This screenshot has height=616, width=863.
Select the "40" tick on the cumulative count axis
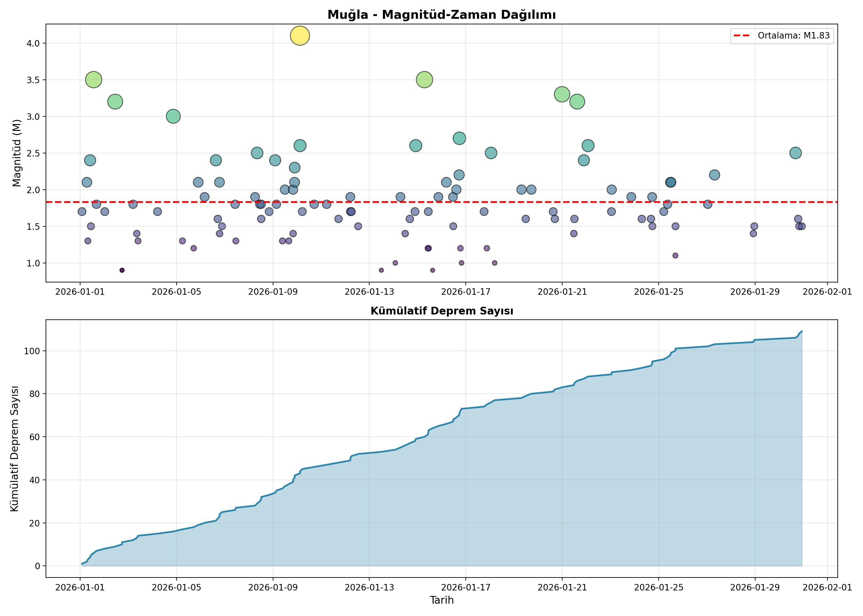(35, 480)
